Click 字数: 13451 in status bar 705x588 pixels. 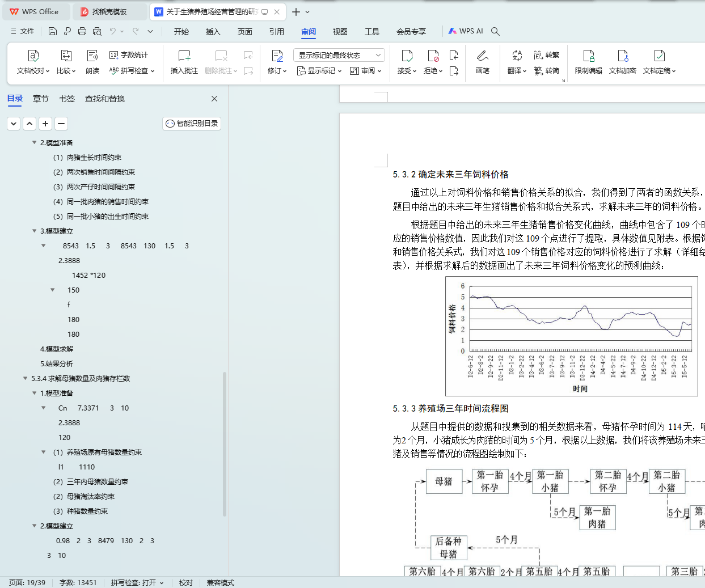pyautogui.click(x=78, y=582)
